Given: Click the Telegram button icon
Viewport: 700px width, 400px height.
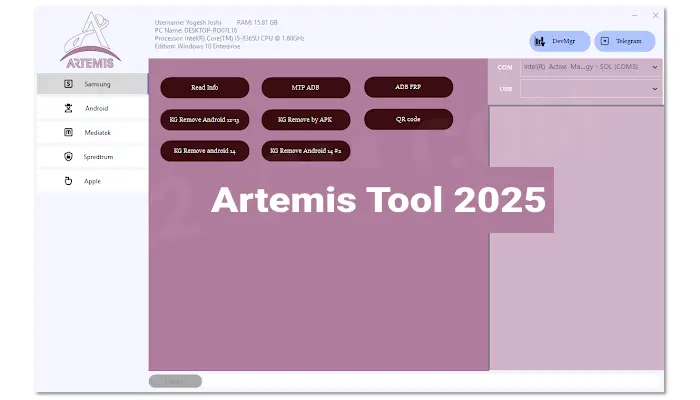Looking at the screenshot, I should point(604,41).
